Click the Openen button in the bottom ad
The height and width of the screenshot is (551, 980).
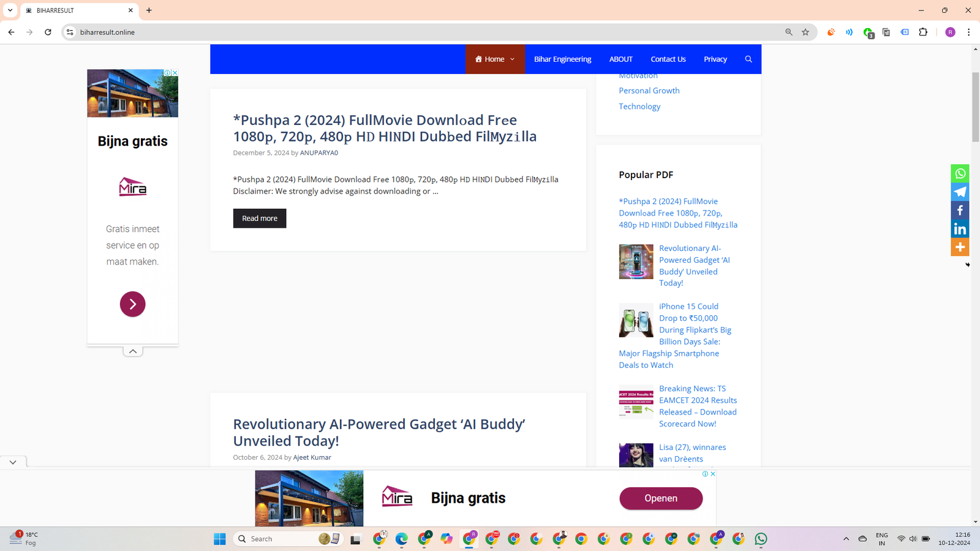[x=661, y=498]
